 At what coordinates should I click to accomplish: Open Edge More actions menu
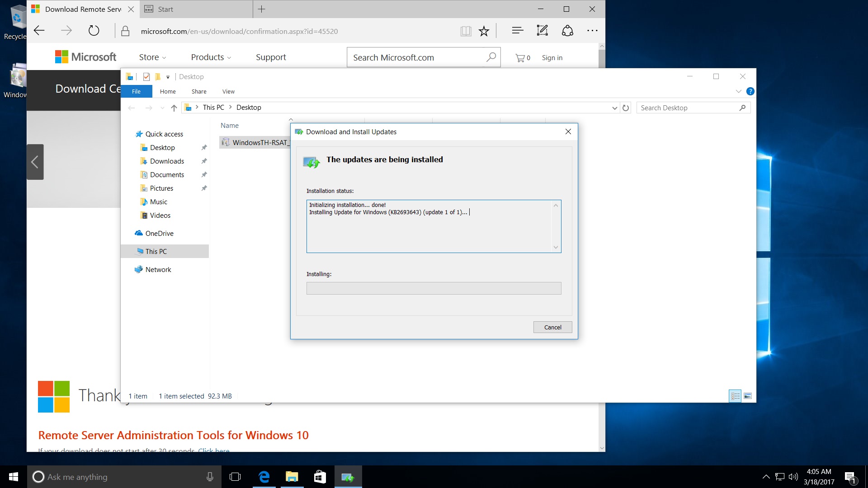(592, 31)
